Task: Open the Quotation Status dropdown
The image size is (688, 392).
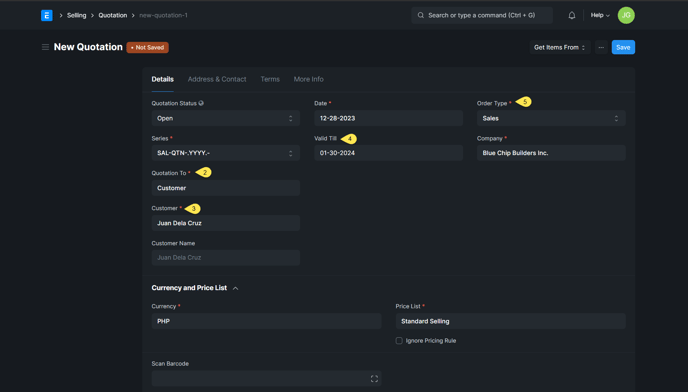Action: (226, 118)
